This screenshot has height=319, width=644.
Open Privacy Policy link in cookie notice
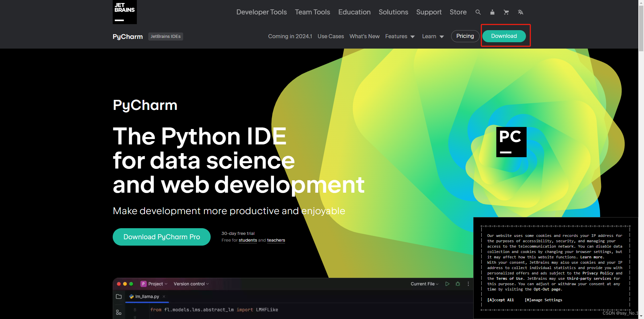point(598,273)
